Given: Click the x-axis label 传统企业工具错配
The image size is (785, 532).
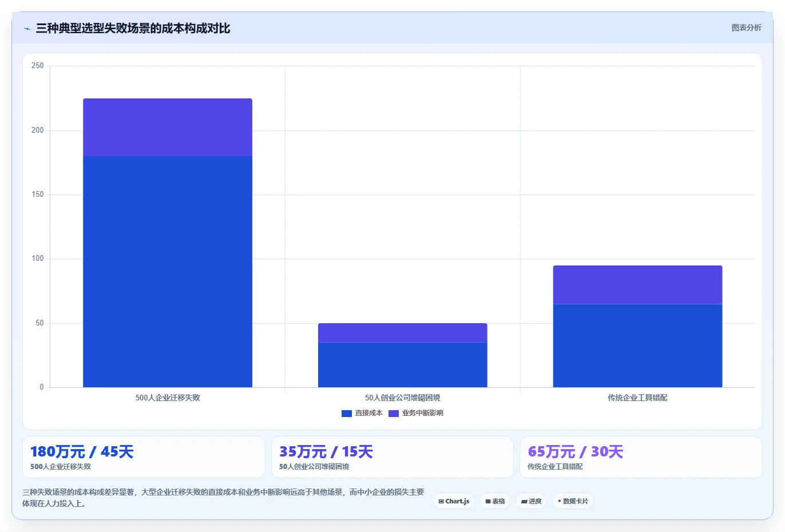Looking at the screenshot, I should click(637, 398).
